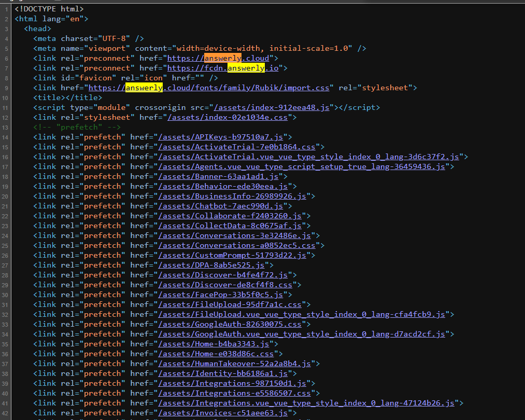This screenshot has width=525, height=420.
Task: Open the https://answerly.cloud preconnect link
Action: coord(218,58)
